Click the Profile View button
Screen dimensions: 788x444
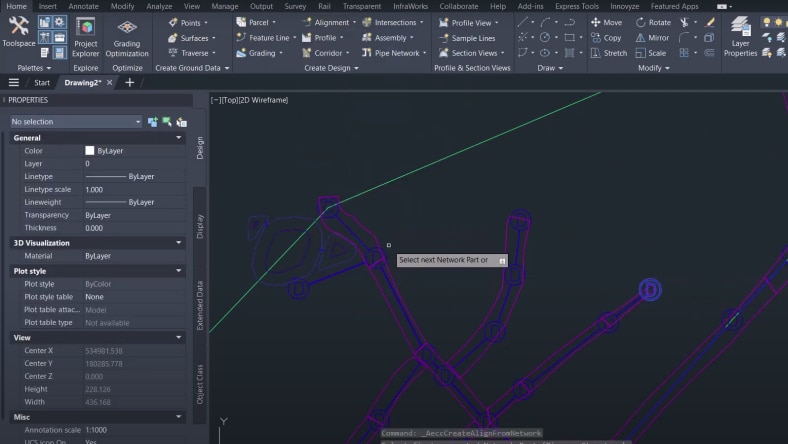[x=468, y=23]
